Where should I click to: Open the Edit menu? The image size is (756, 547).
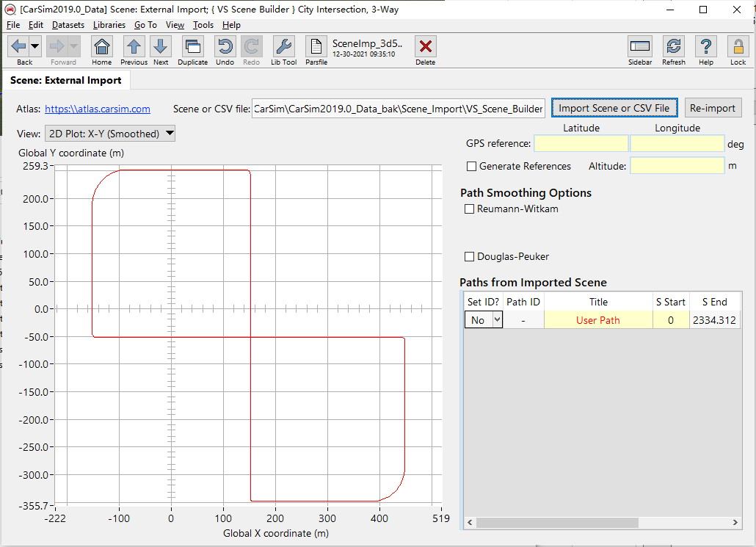pyautogui.click(x=36, y=25)
